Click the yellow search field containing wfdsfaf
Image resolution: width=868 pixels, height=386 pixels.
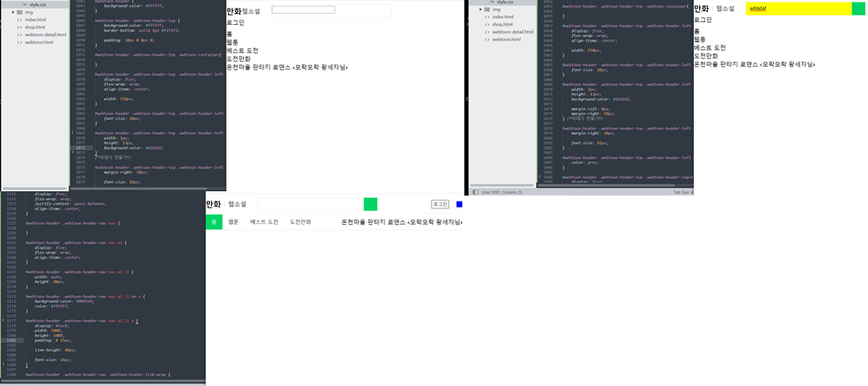799,9
